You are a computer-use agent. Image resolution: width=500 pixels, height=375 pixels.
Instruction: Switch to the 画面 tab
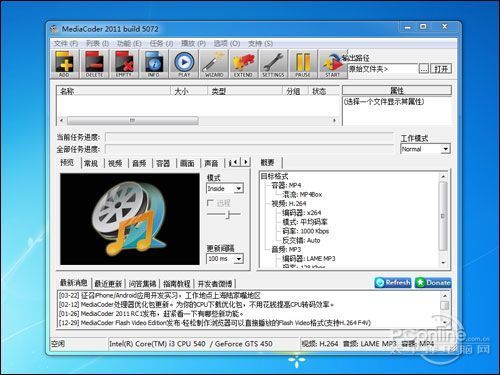coord(187,163)
